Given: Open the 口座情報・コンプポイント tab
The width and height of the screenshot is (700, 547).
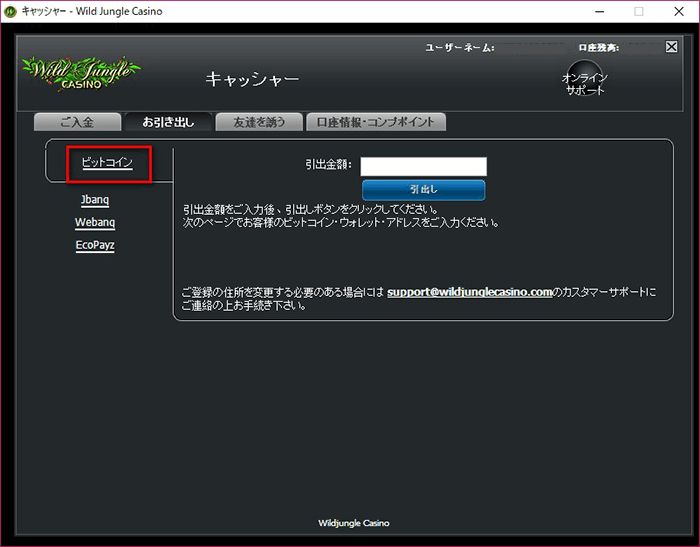Looking at the screenshot, I should point(375,122).
